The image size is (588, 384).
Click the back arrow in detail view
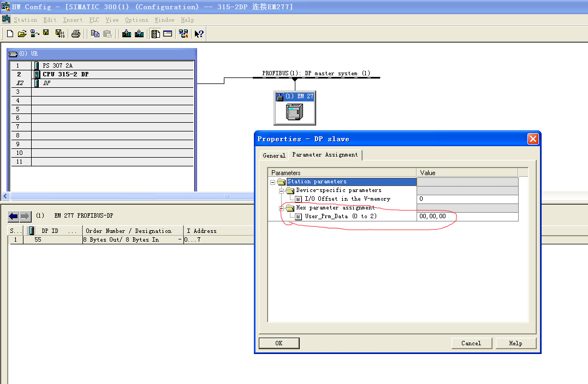coord(14,216)
